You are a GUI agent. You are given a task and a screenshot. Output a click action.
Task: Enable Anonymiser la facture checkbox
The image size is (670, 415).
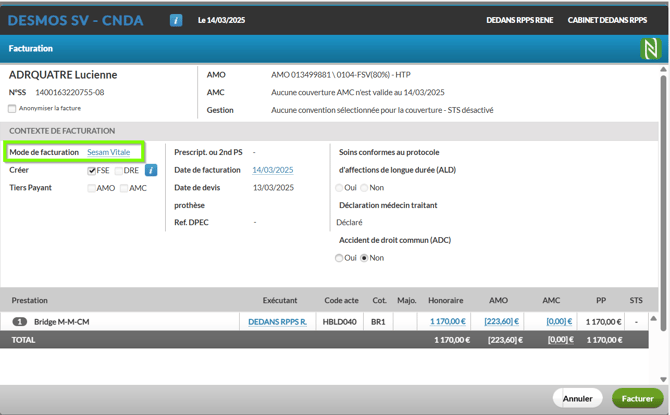(13, 108)
